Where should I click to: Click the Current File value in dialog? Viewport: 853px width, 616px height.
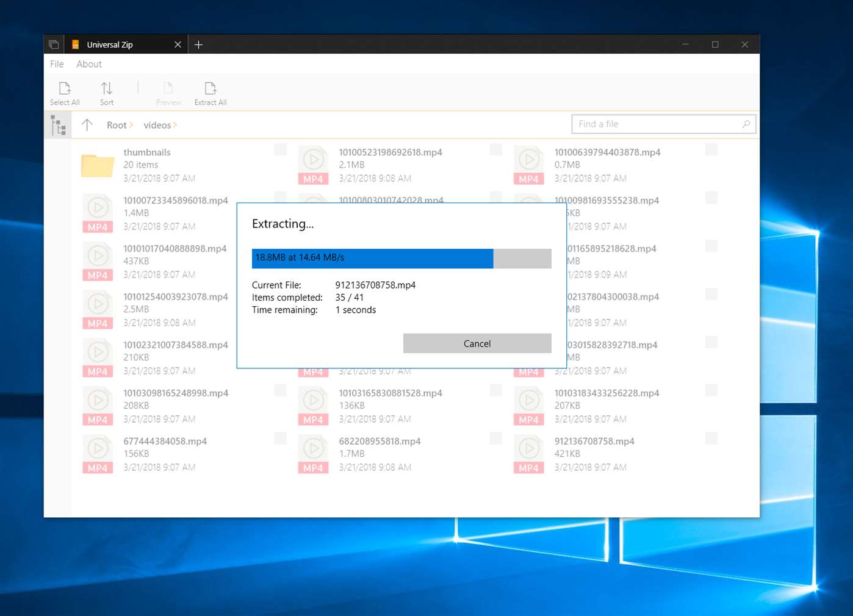point(375,285)
